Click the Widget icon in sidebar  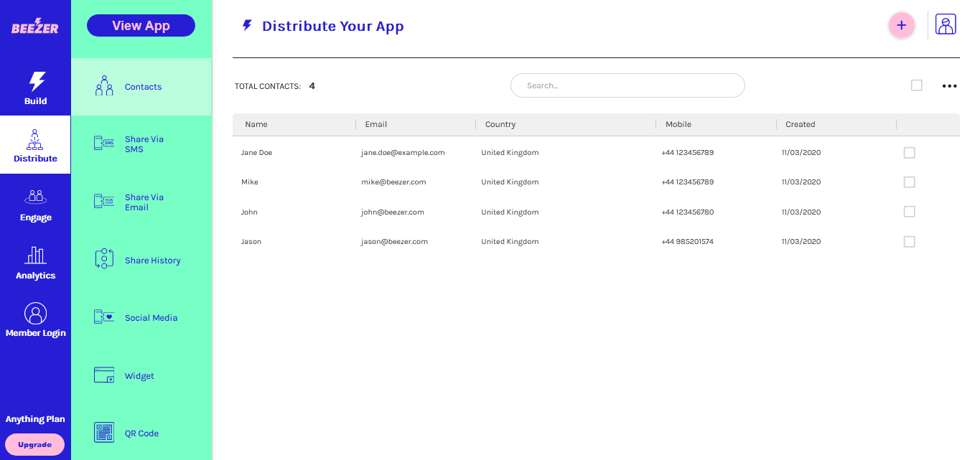point(104,375)
